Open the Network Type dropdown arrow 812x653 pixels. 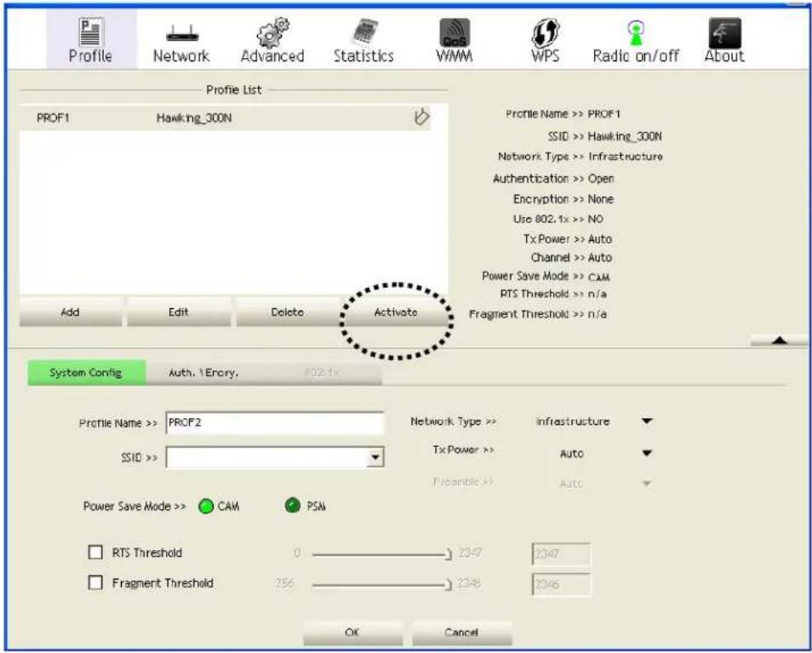(647, 421)
